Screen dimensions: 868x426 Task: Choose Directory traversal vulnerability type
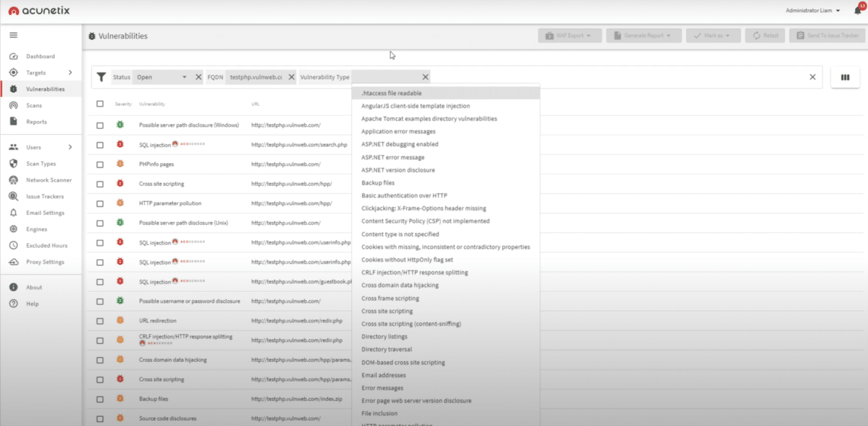click(x=387, y=349)
